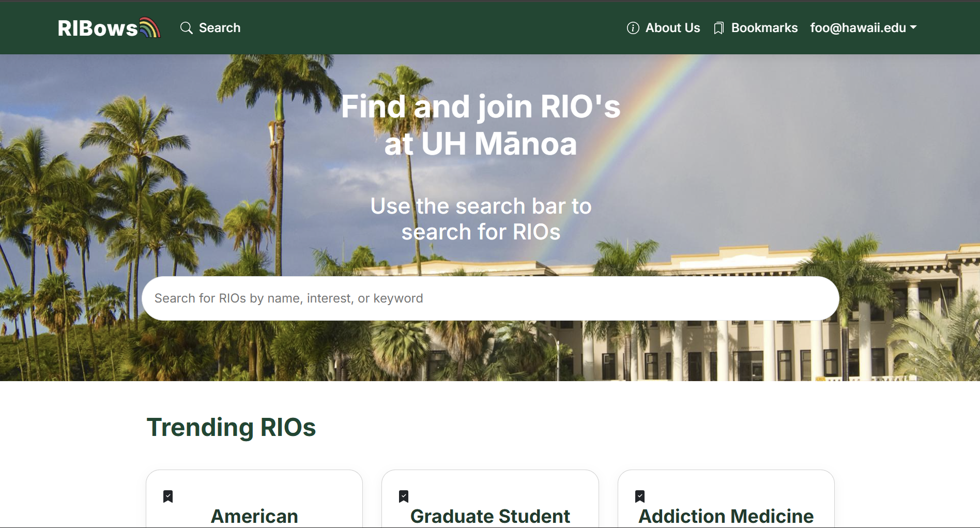Click the Bookmarks icon in the navbar

point(718,28)
